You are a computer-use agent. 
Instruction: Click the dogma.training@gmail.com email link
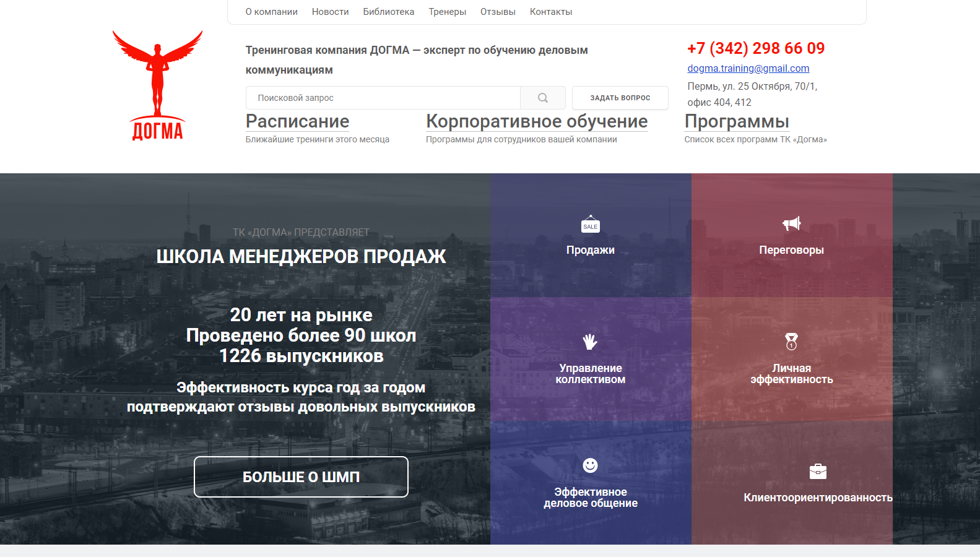point(748,68)
